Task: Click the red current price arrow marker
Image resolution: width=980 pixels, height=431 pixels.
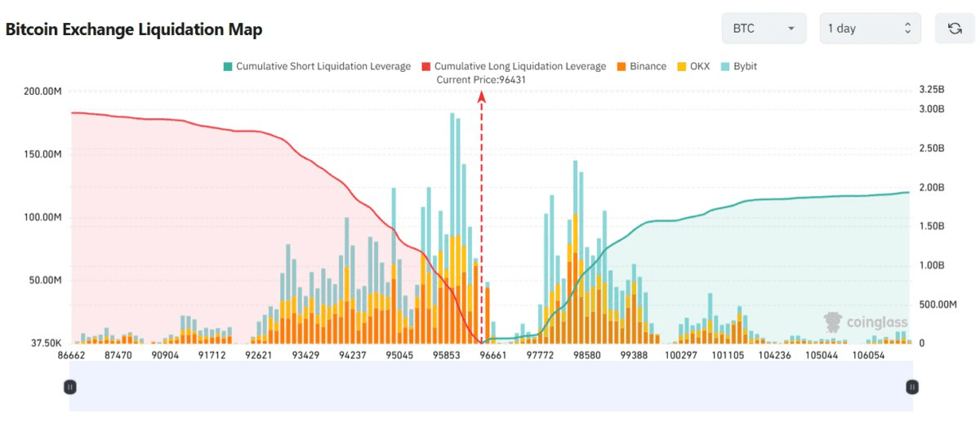Action: pyautogui.click(x=482, y=96)
